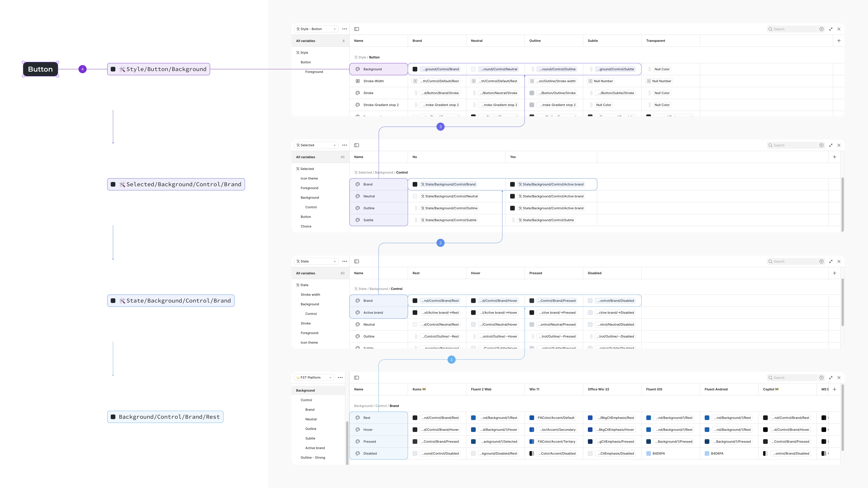Click collapse arrows icon in Selected panel
Viewport: 868px width, 488px height.
pyautogui.click(x=831, y=145)
